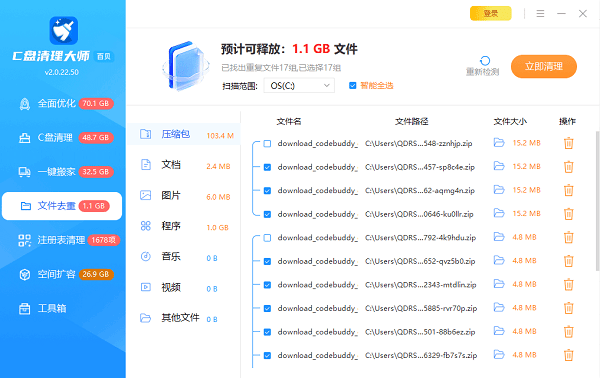The width and height of the screenshot is (600, 378).
Task: Open folder for 652-qvz5b0.zip file
Action: pos(499,261)
